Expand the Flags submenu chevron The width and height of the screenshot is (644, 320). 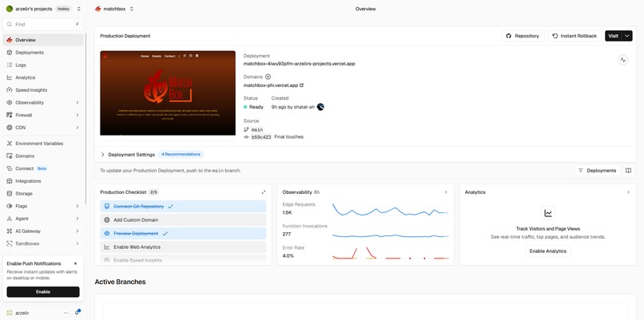(78, 206)
